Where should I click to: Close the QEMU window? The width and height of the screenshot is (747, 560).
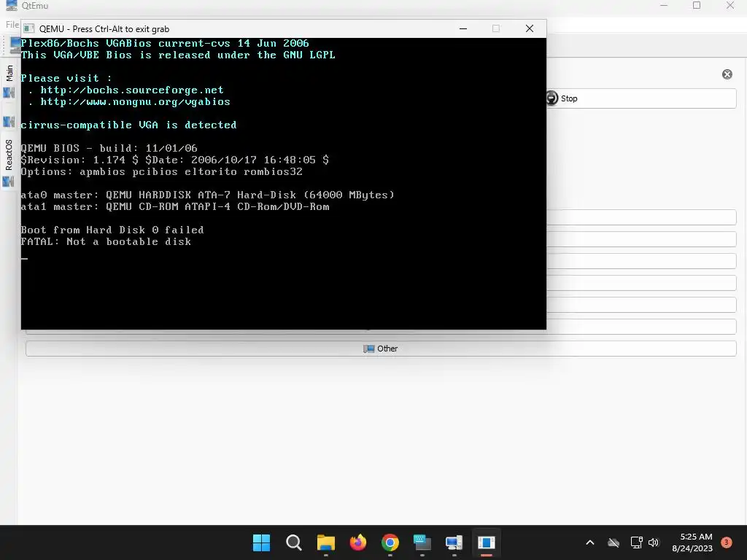tap(530, 28)
